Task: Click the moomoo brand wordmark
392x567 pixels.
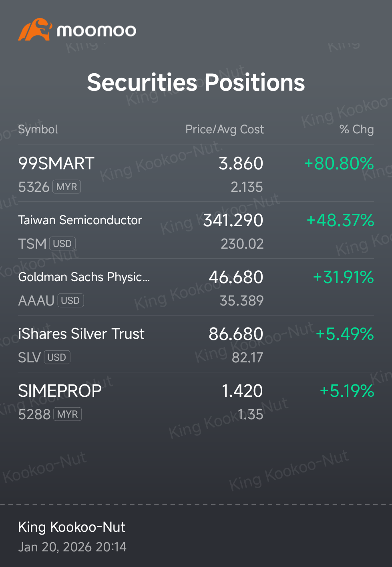Action: tap(96, 30)
